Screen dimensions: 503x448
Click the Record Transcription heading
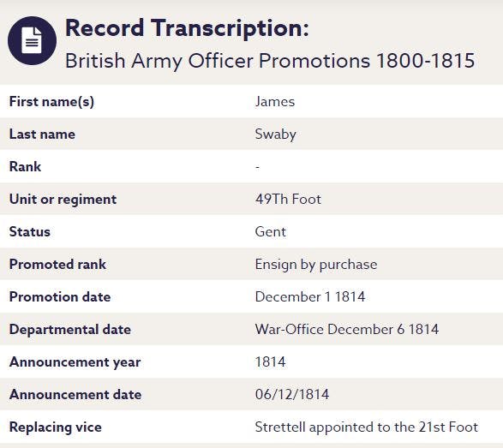coord(187,28)
